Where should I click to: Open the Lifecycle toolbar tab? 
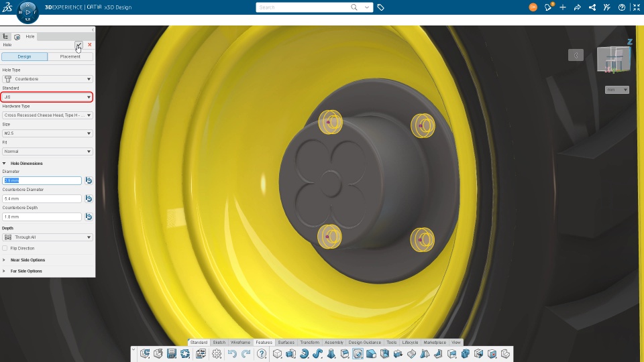(x=410, y=343)
